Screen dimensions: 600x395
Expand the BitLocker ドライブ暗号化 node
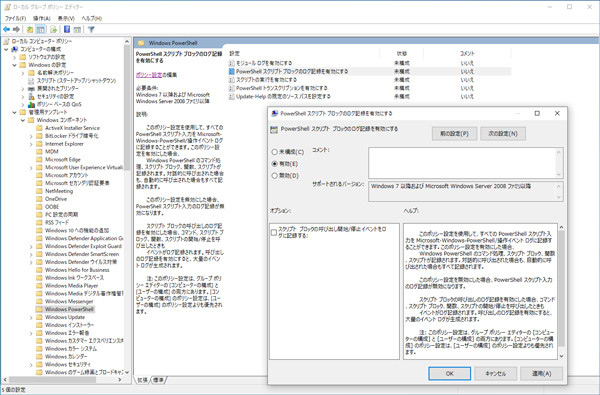31,136
